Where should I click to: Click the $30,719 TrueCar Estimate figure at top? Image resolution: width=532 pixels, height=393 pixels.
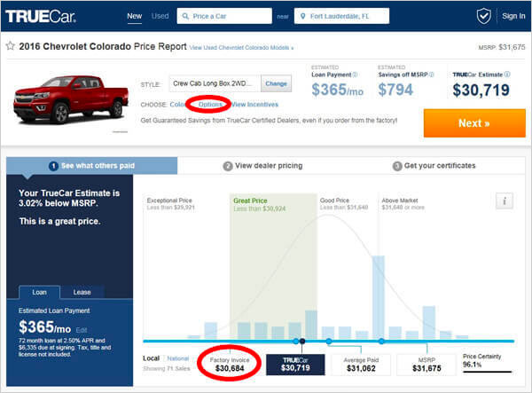pyautogui.click(x=481, y=90)
